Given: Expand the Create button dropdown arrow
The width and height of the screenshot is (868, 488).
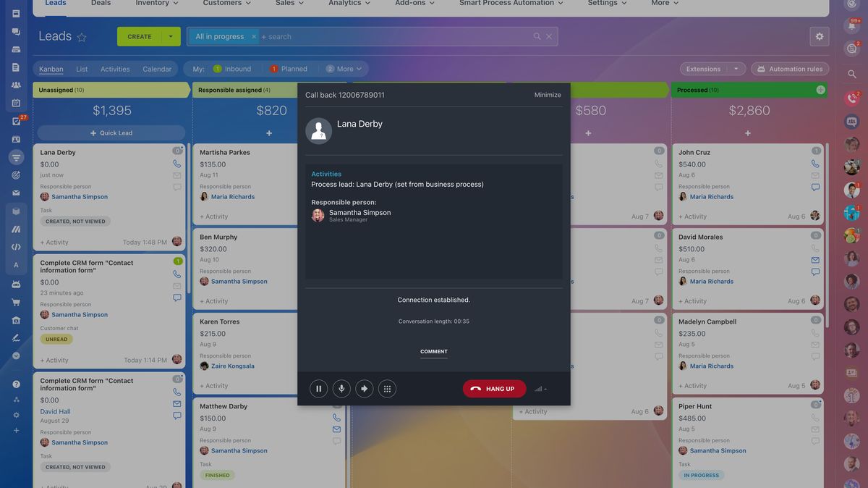Looking at the screenshot, I should pyautogui.click(x=171, y=36).
